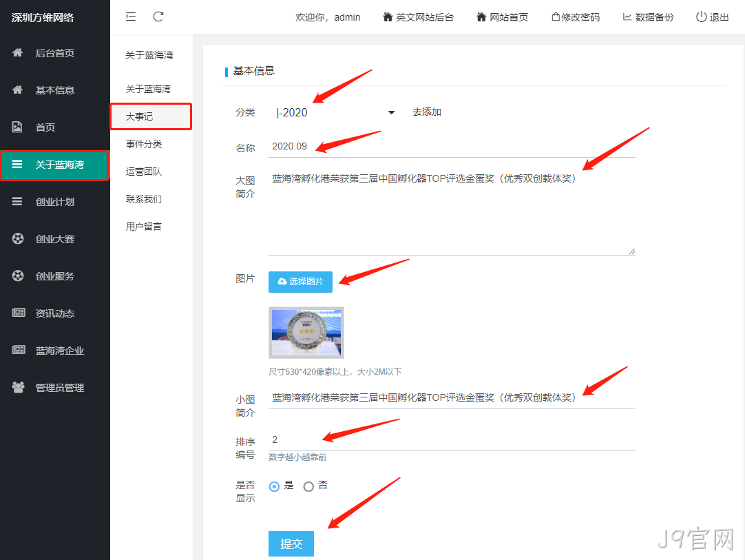Click the 数据备份 chart icon

[627, 17]
